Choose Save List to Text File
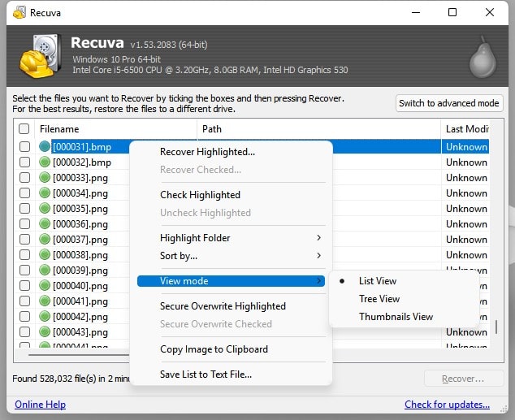The height and width of the screenshot is (420, 515). (206, 375)
